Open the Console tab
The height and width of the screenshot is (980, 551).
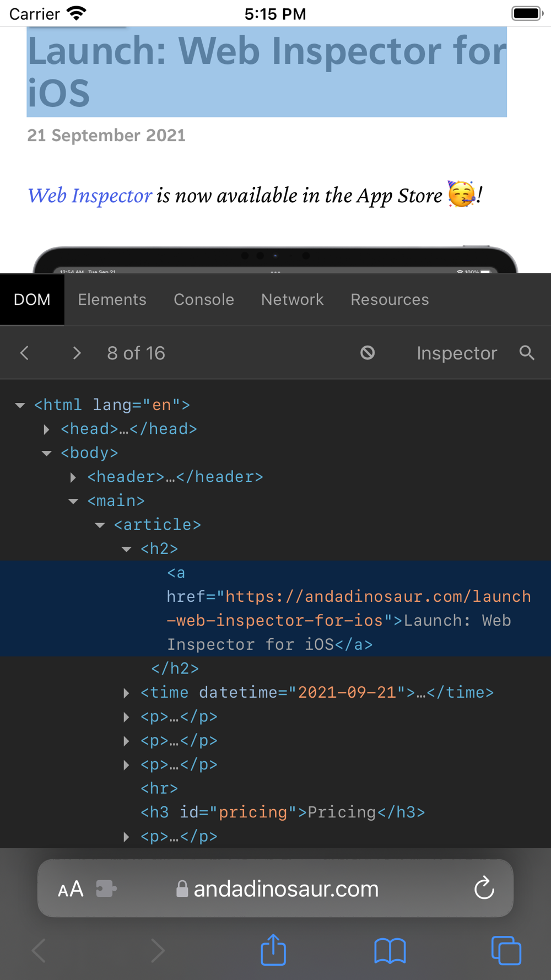tap(204, 299)
